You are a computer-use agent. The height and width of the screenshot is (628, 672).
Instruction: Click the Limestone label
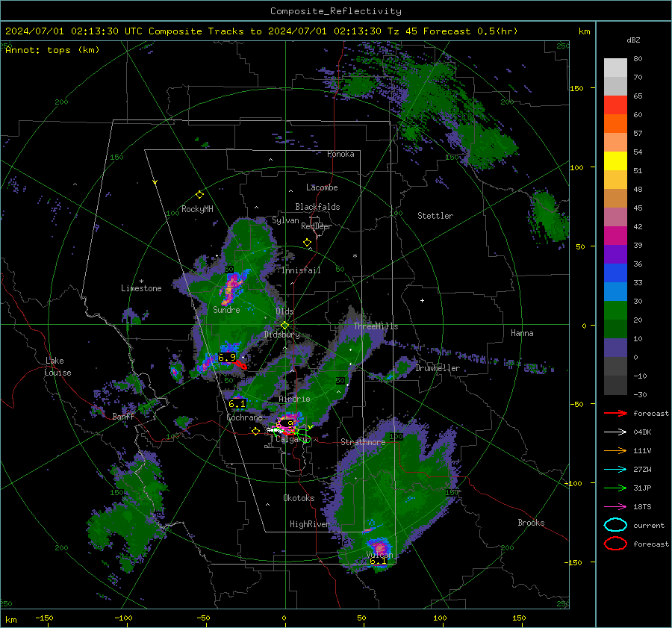(x=141, y=288)
